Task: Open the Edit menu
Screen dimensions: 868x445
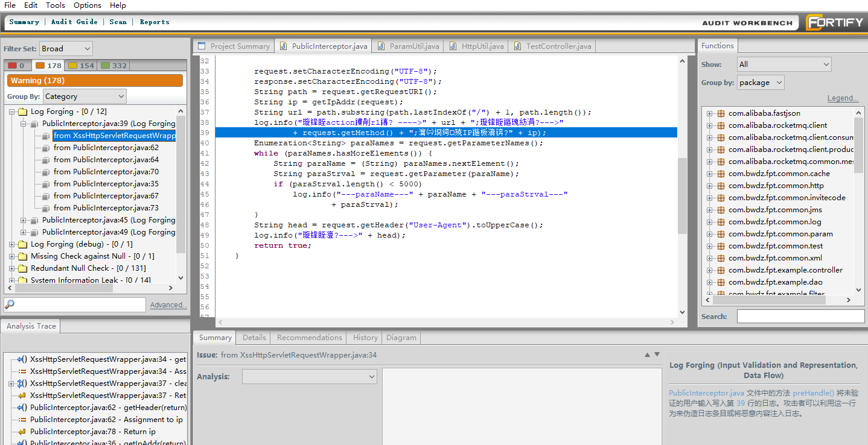Action: click(31, 5)
